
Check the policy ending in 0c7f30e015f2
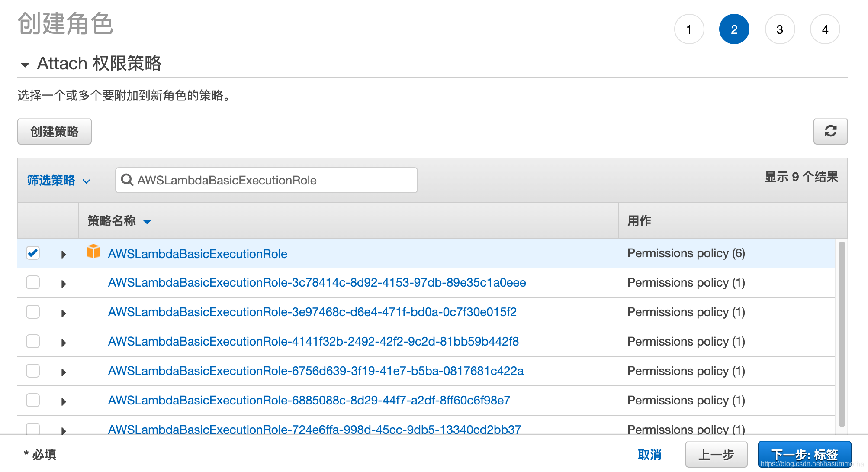point(33,312)
